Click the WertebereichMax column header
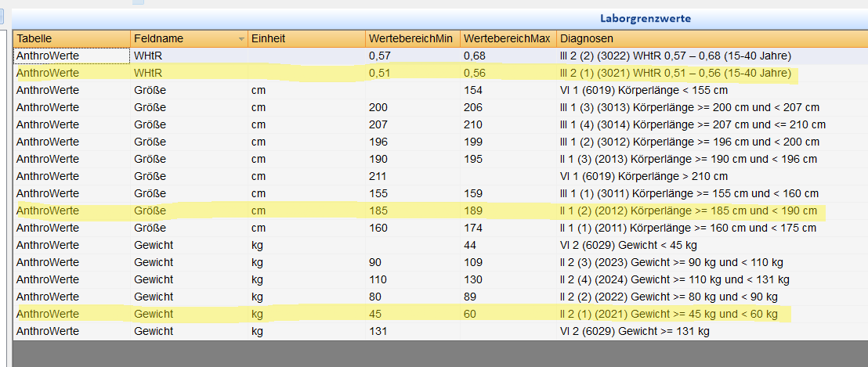The width and height of the screenshot is (868, 367). [508, 38]
